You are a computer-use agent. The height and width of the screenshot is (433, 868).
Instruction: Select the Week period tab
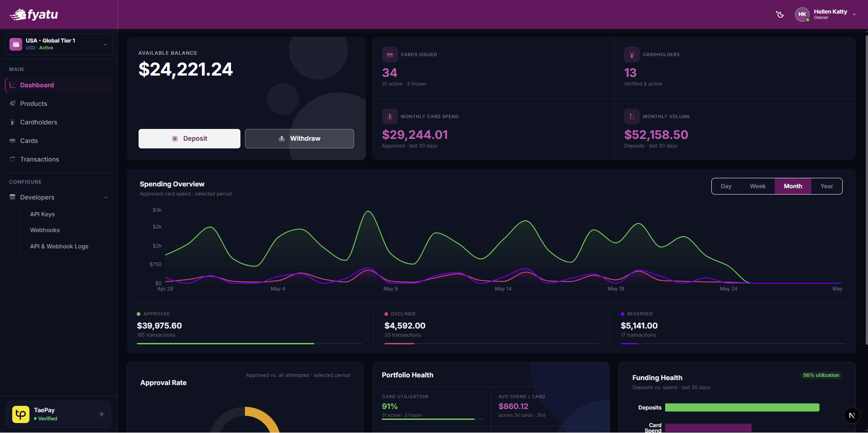[758, 186]
